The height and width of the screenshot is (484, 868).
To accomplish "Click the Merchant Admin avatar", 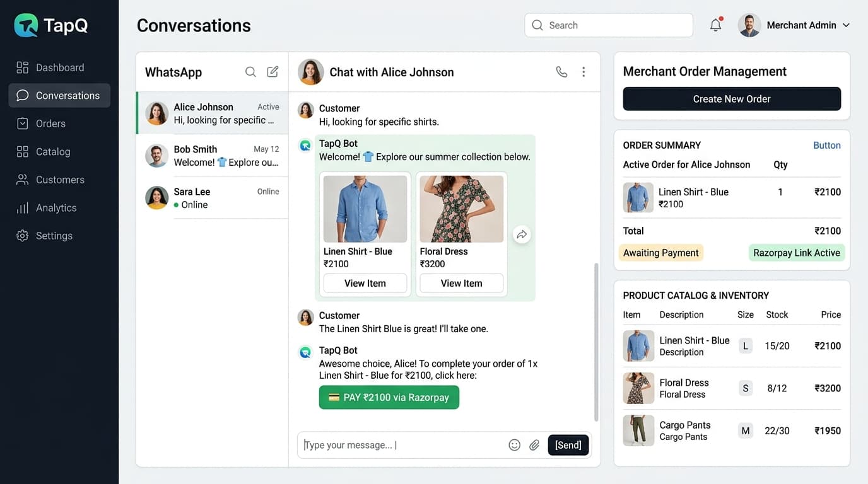I will click(749, 25).
